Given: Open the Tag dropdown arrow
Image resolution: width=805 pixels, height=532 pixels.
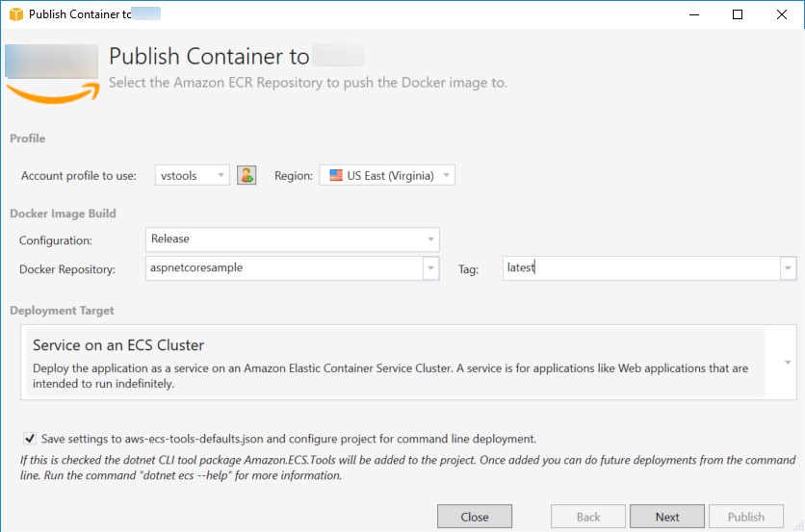Looking at the screenshot, I should pos(789,268).
